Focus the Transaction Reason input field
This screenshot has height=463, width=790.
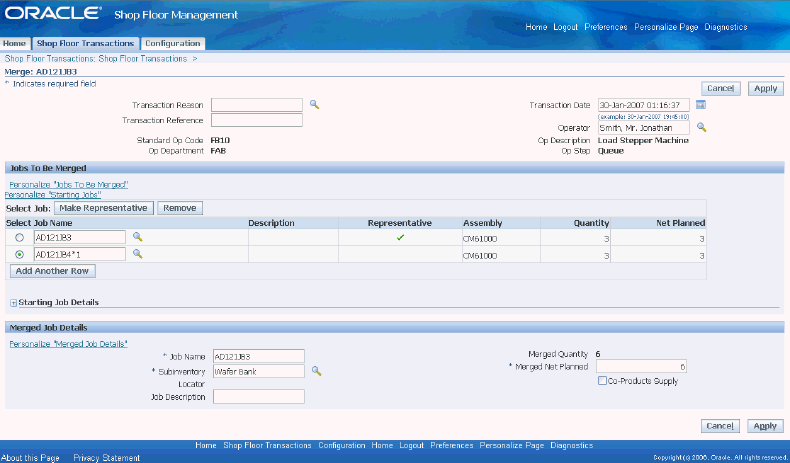pyautogui.click(x=257, y=105)
